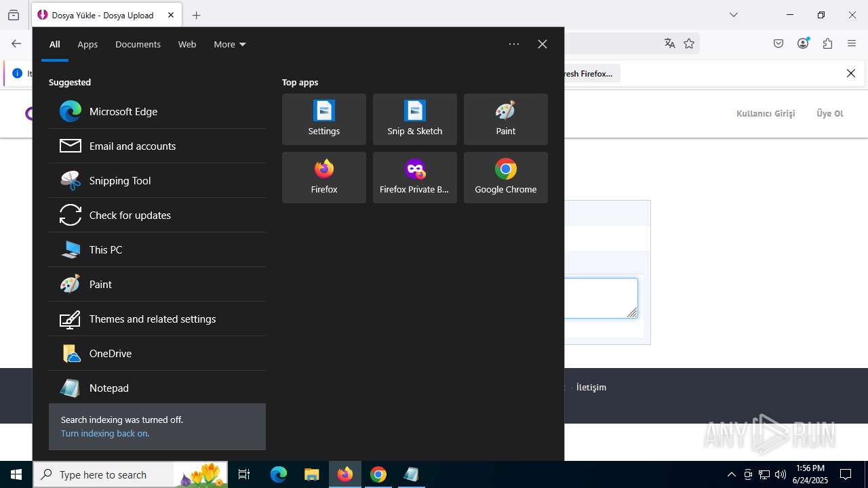Open Chrome from the taskbar
The width and height of the screenshot is (868, 488).
coord(378,474)
